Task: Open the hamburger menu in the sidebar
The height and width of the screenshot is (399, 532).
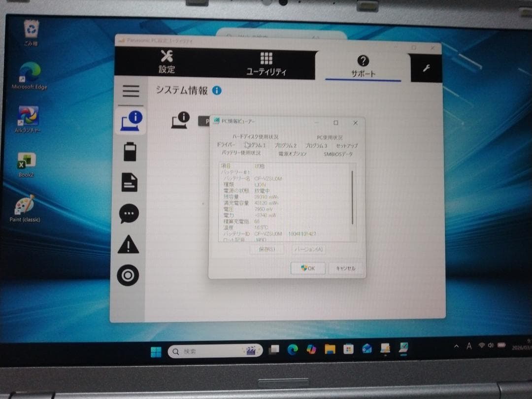Action: pos(131,91)
